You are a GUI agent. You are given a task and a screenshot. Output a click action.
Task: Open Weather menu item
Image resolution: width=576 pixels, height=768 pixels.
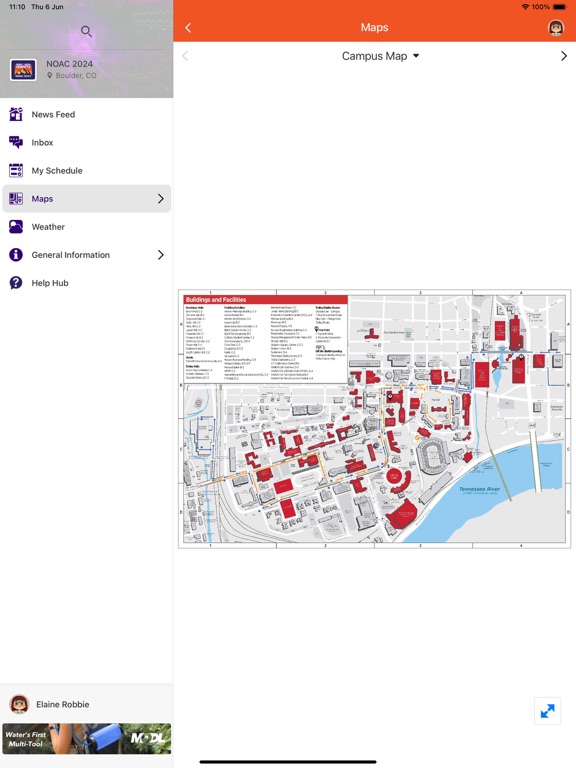tap(87, 227)
